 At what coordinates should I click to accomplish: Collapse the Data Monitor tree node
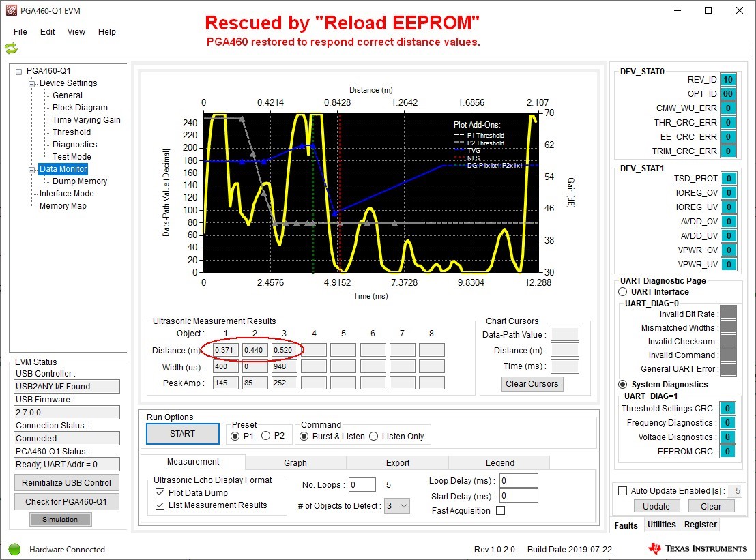click(32, 170)
